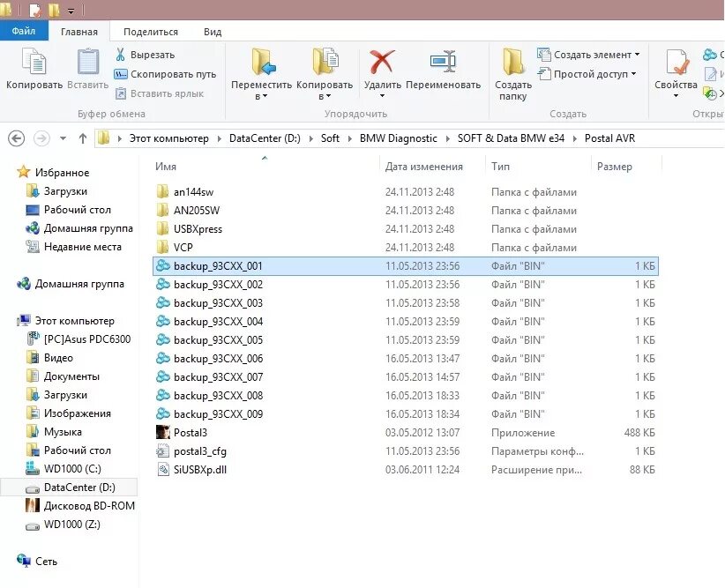
Task: Click the Forward arrow button
Action: pyautogui.click(x=41, y=138)
